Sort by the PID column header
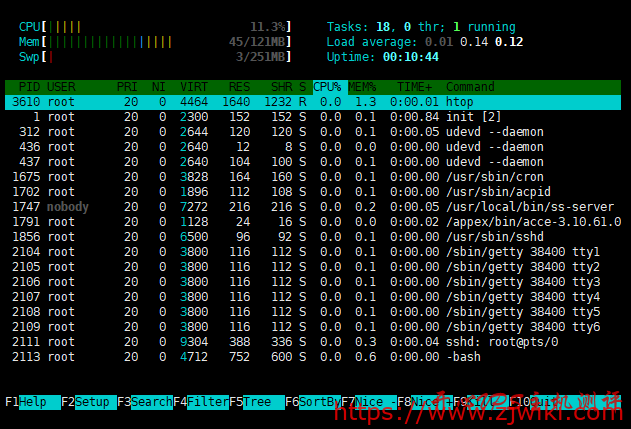 29,87
